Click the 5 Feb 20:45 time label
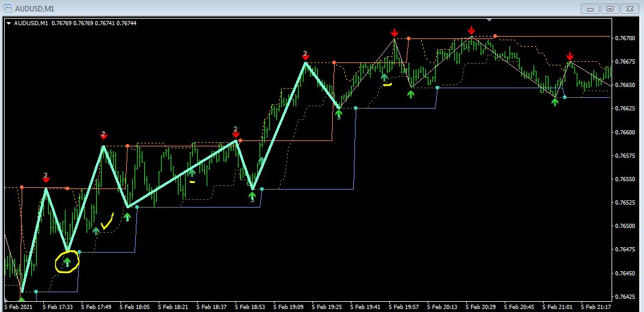 pyautogui.click(x=519, y=307)
